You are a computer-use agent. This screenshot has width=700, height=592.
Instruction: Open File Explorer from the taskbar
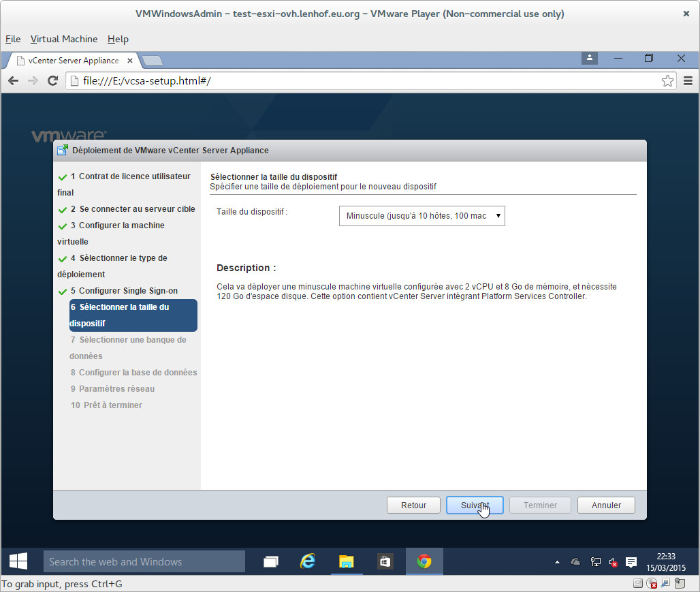pos(346,561)
